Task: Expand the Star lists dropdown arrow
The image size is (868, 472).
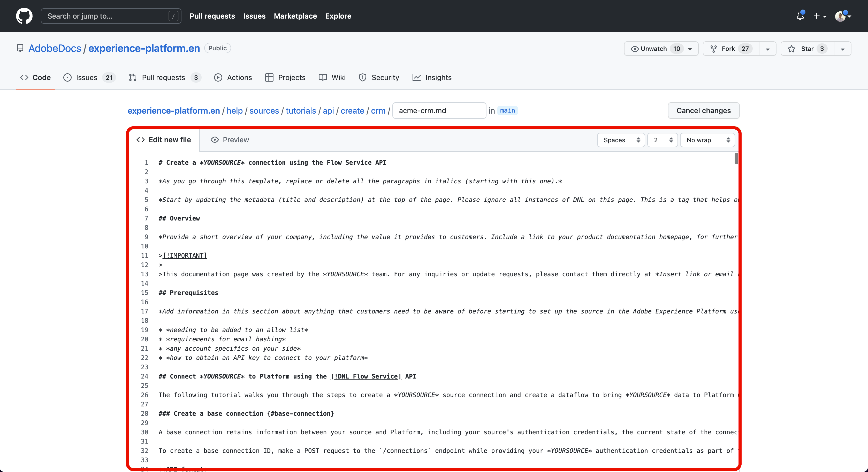Action: pyautogui.click(x=842, y=49)
